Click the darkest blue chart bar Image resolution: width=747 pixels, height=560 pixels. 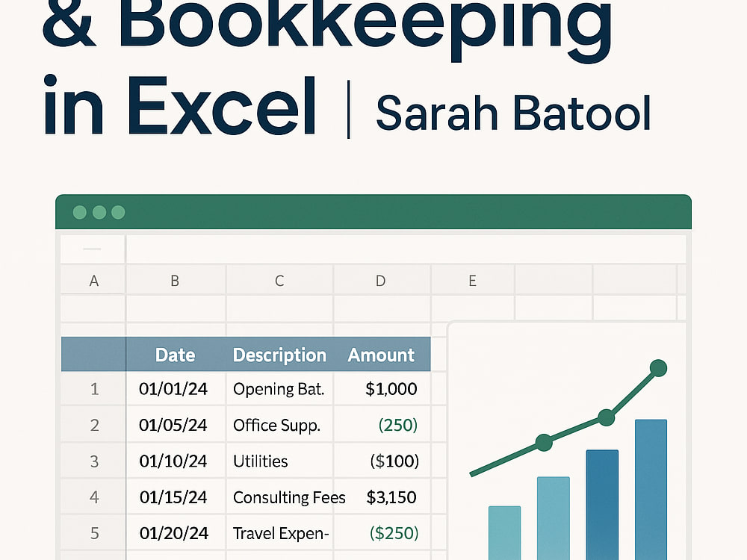pos(602,505)
